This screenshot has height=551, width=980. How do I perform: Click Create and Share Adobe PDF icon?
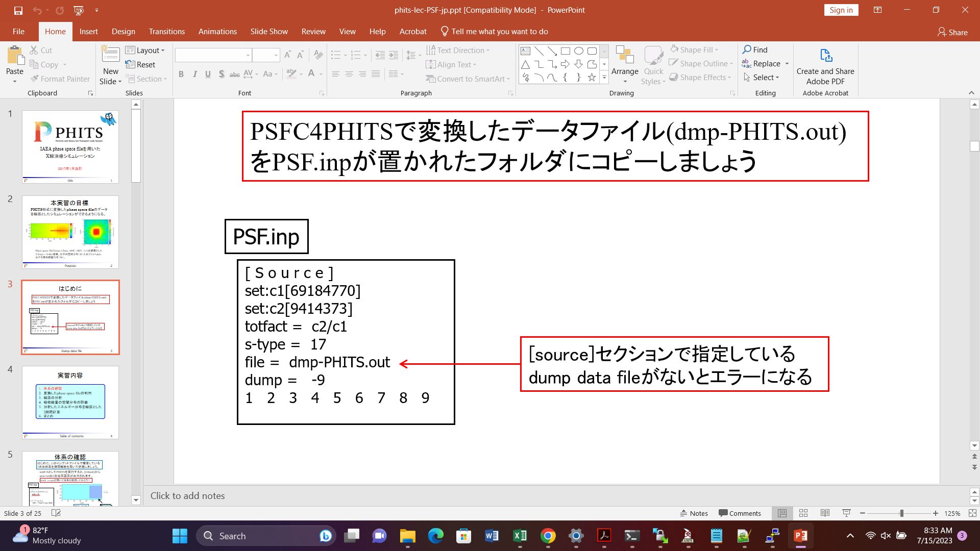coord(825,56)
